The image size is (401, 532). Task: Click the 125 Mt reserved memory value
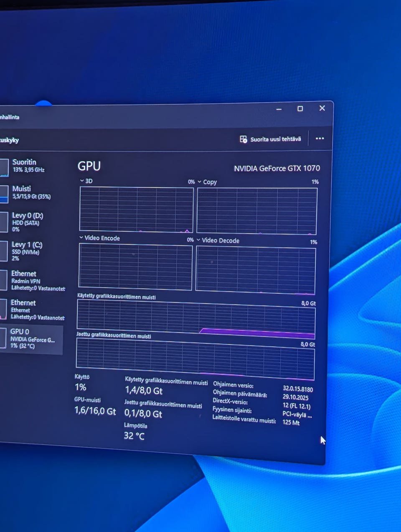[291, 422]
